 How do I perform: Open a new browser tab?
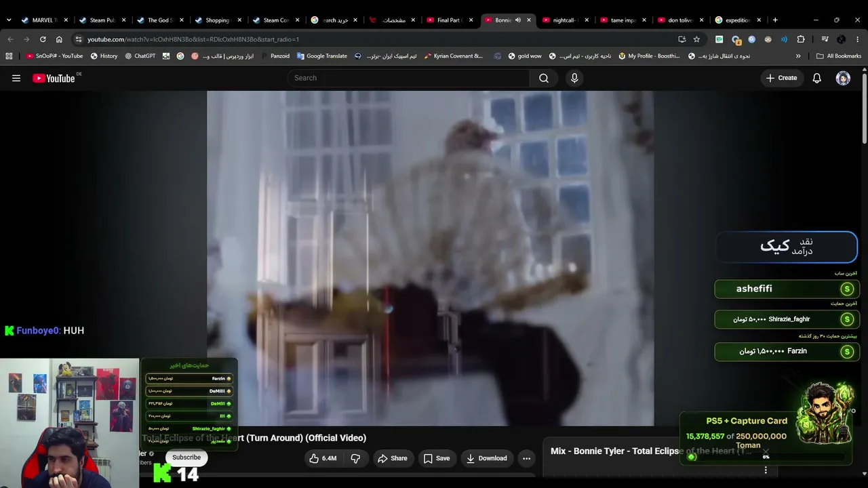775,20
